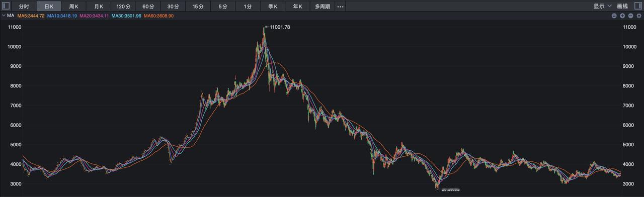Collapse the MA indicator chevron
This screenshot has width=644, height=197.
coord(3,16)
